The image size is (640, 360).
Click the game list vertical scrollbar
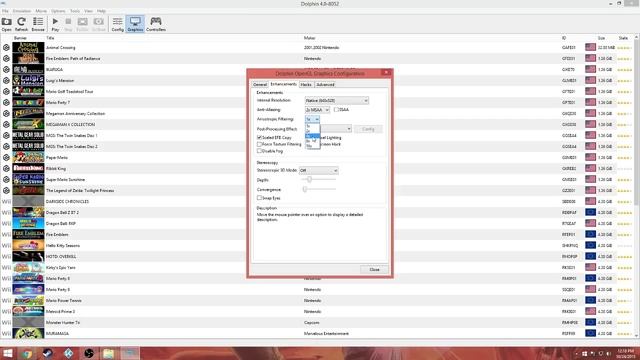[x=637, y=186]
